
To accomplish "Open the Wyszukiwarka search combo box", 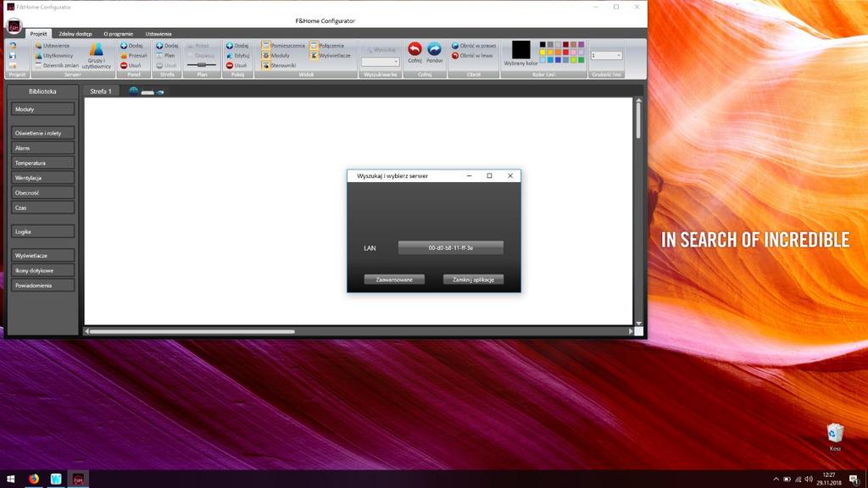I will (381, 61).
